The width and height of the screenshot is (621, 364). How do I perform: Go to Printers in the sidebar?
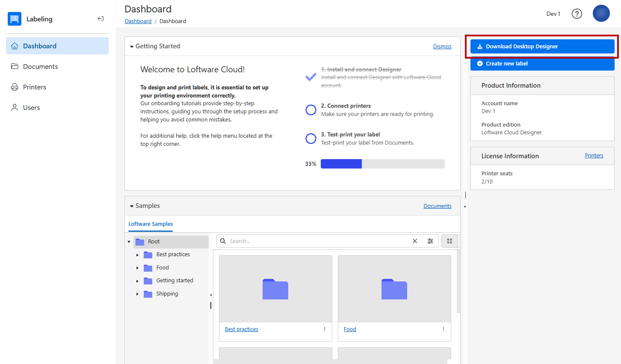pos(35,87)
